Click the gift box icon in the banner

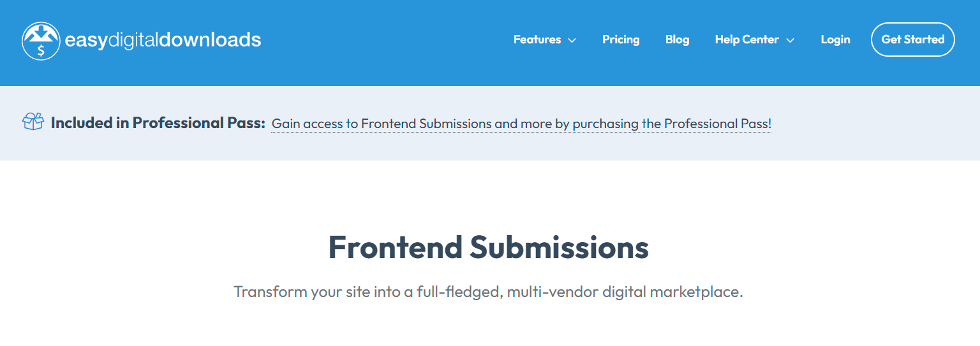pos(33,121)
